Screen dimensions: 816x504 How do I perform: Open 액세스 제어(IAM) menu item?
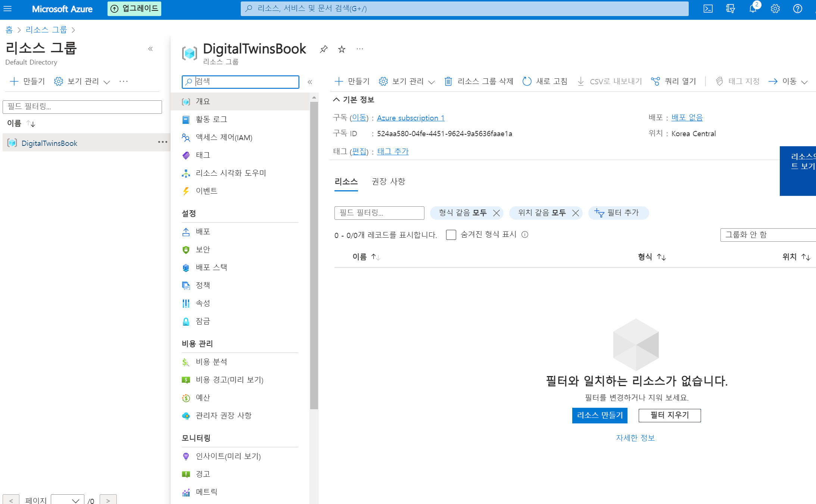pyautogui.click(x=224, y=137)
